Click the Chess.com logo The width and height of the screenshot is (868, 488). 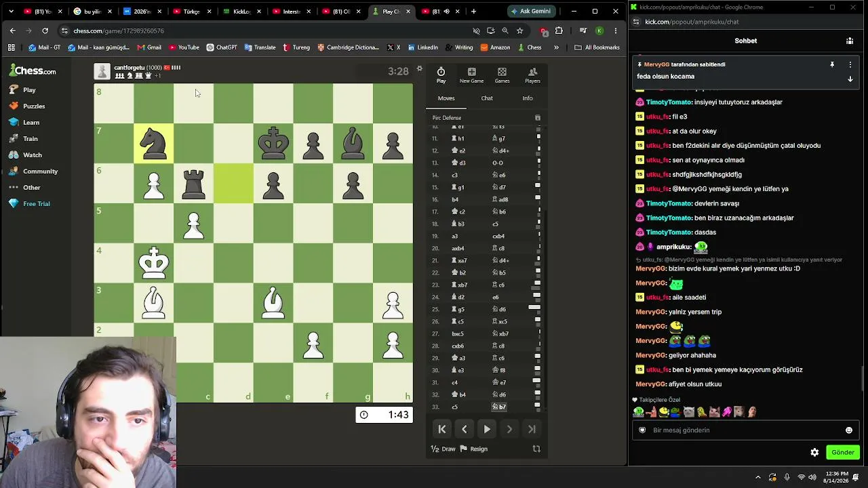click(33, 70)
